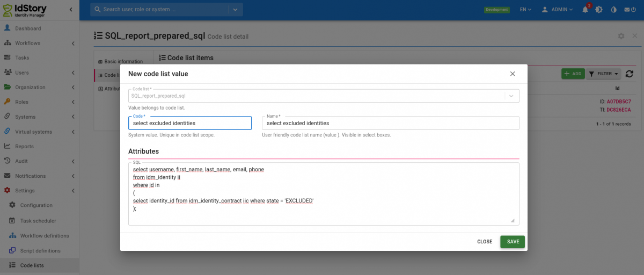
Task: Click into the Code input field
Action: (x=190, y=123)
